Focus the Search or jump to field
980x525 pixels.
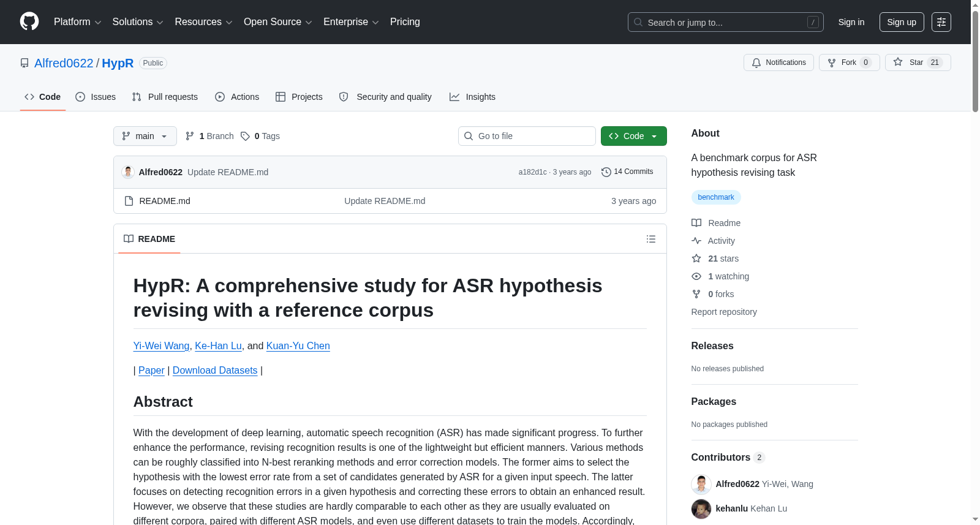click(x=726, y=22)
